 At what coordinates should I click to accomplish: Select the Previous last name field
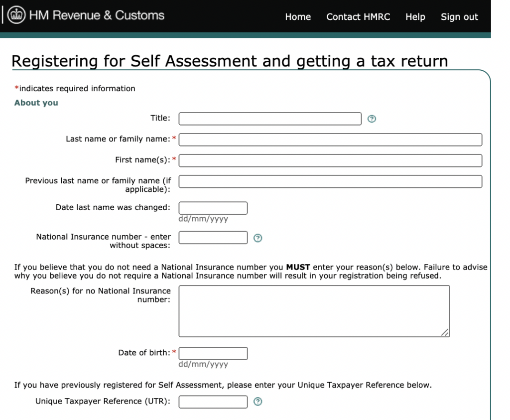(329, 181)
